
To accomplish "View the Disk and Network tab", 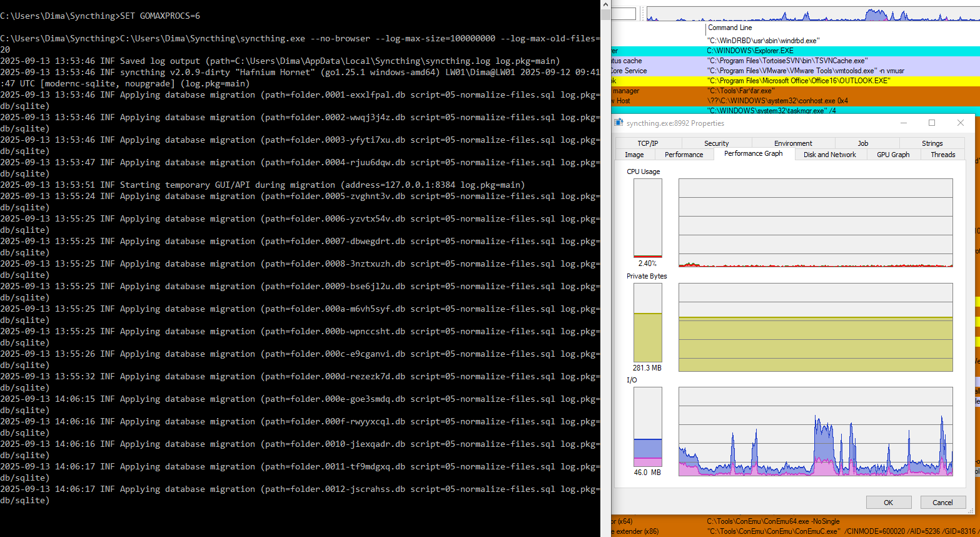I will point(829,155).
